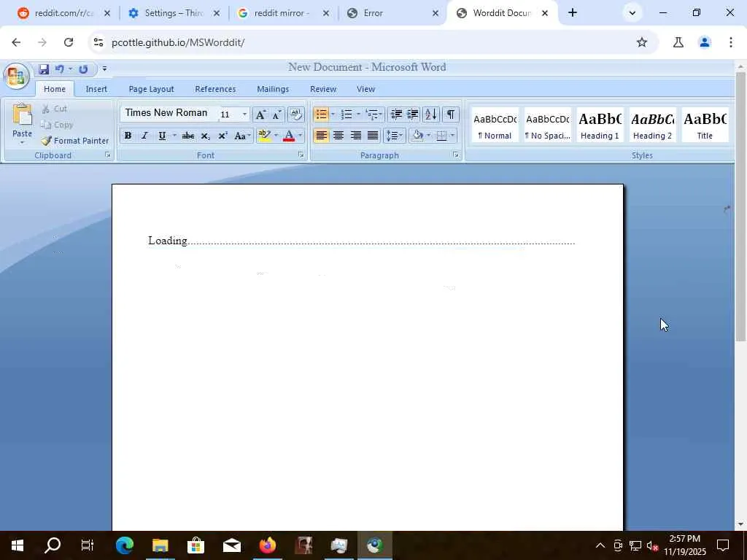Image resolution: width=747 pixels, height=560 pixels.
Task: Apply shading paint bucket
Action: coord(418,136)
